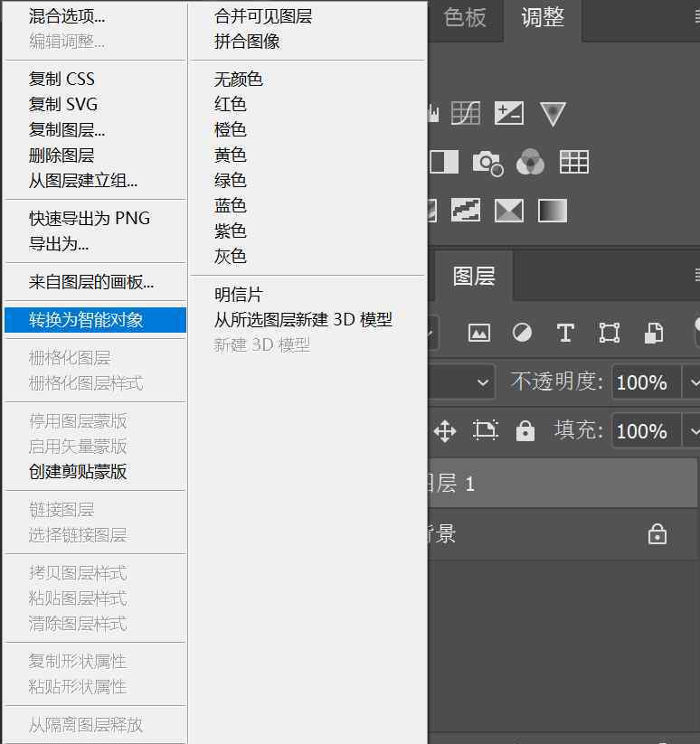Click the Vibrance adjustment icon
This screenshot has height=744, width=700.
coord(553,113)
